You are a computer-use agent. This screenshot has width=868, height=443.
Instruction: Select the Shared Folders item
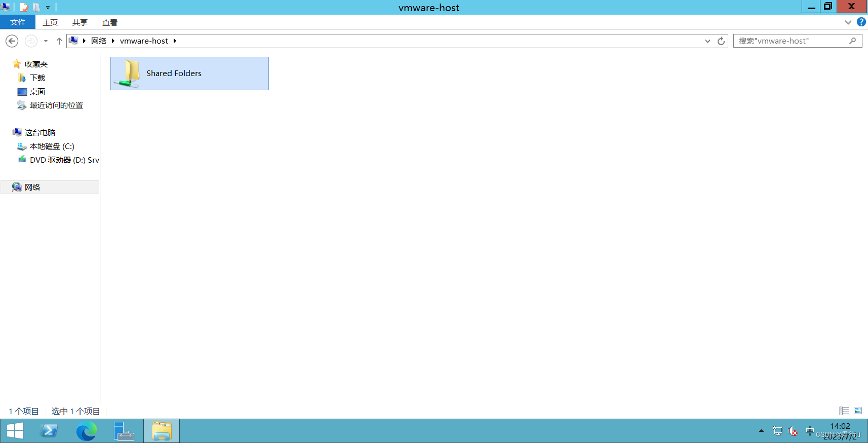189,73
